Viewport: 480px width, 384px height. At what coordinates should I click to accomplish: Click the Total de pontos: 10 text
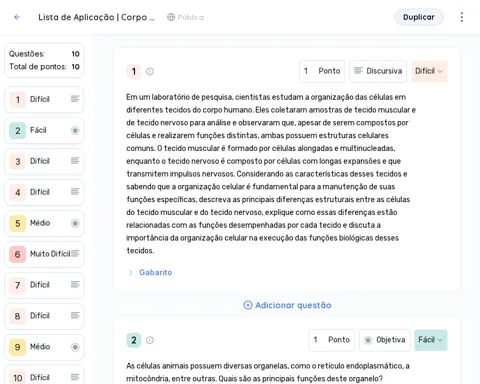tap(44, 67)
